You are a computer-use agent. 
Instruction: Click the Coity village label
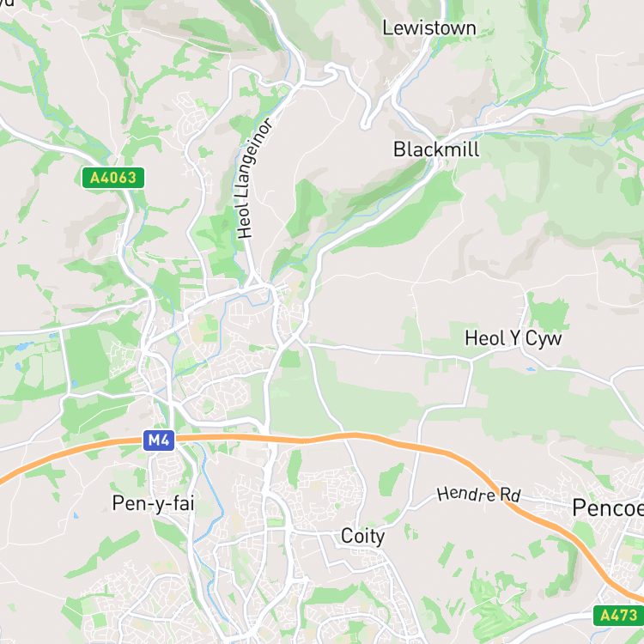[362, 537]
